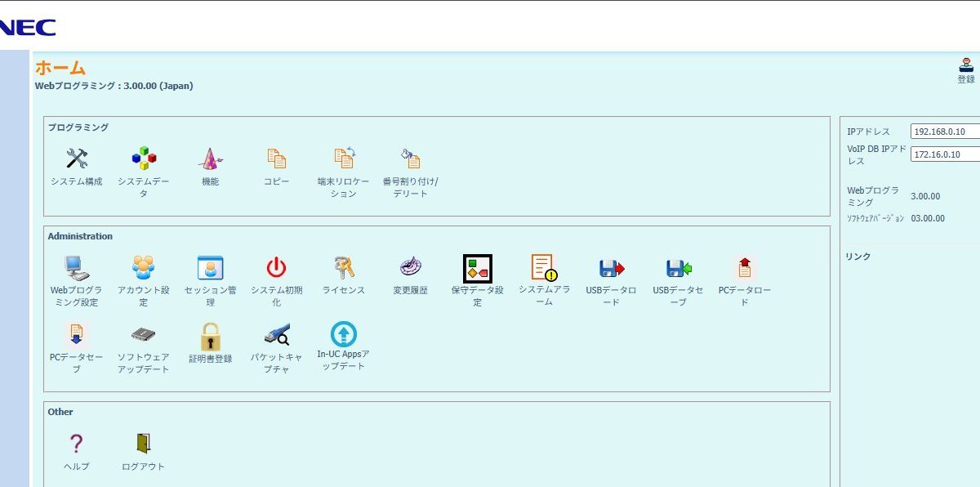
Task: Open パケットキャプチャ icon
Action: click(x=277, y=335)
